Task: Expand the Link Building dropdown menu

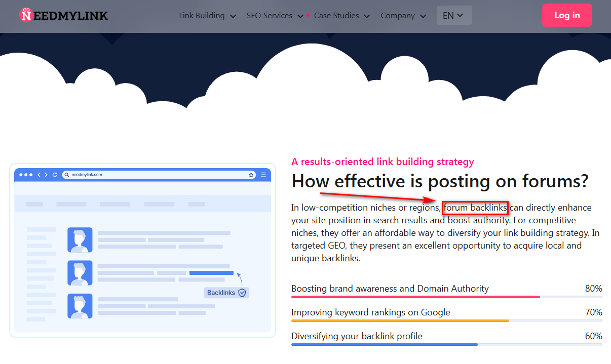Action: [x=208, y=16]
